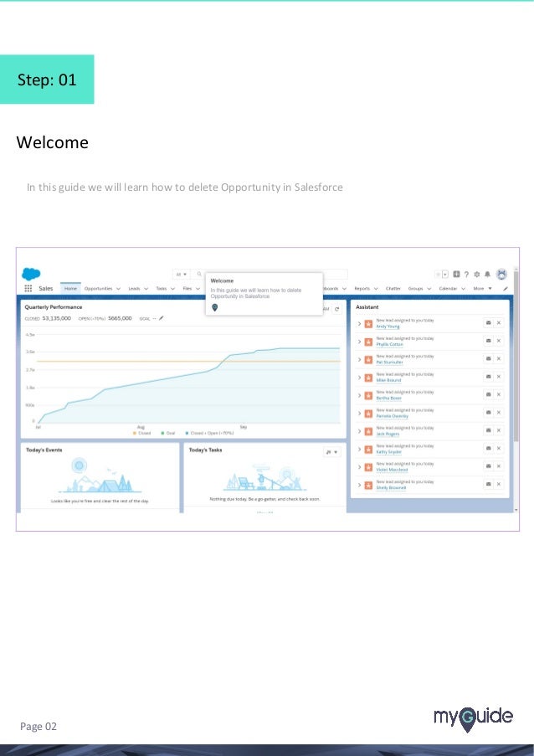
Task: Open the Groups tab dropdown arrow
Action: tap(429, 289)
